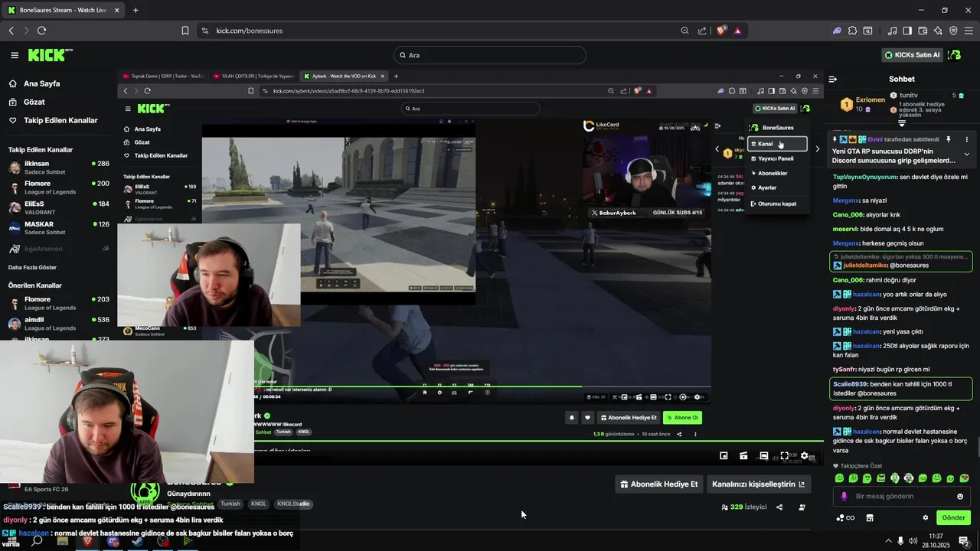
Task: Click the KNGLStudio tag
Action: [x=293, y=504]
